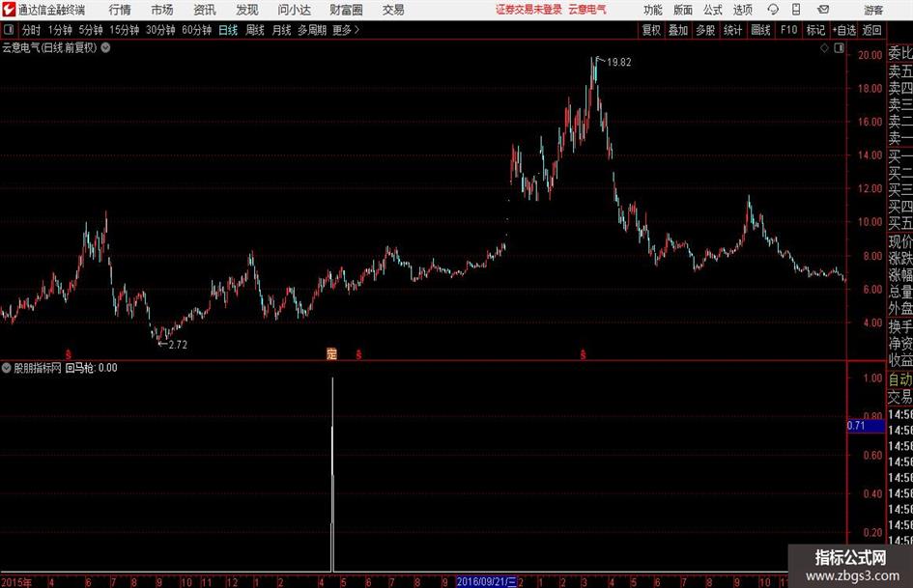Open the 多周期 multi-period view
The height and width of the screenshot is (588, 913).
312,30
